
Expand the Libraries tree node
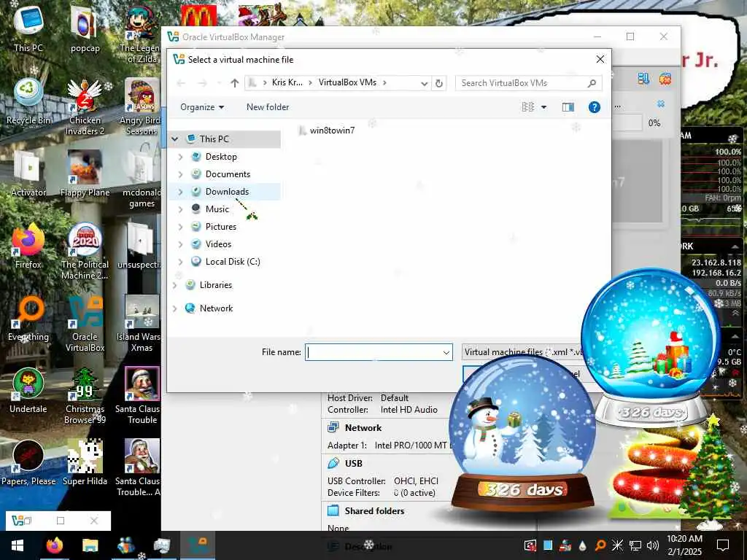[175, 285]
